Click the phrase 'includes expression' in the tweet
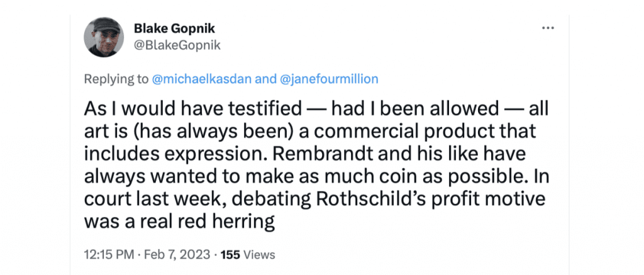The image size is (644, 275). (x=176, y=155)
